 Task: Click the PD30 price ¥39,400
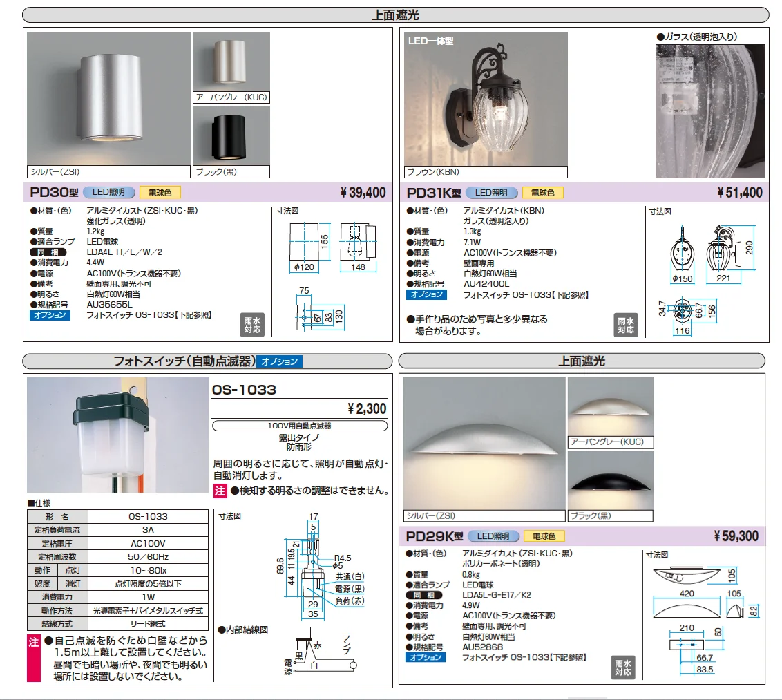[x=363, y=193]
